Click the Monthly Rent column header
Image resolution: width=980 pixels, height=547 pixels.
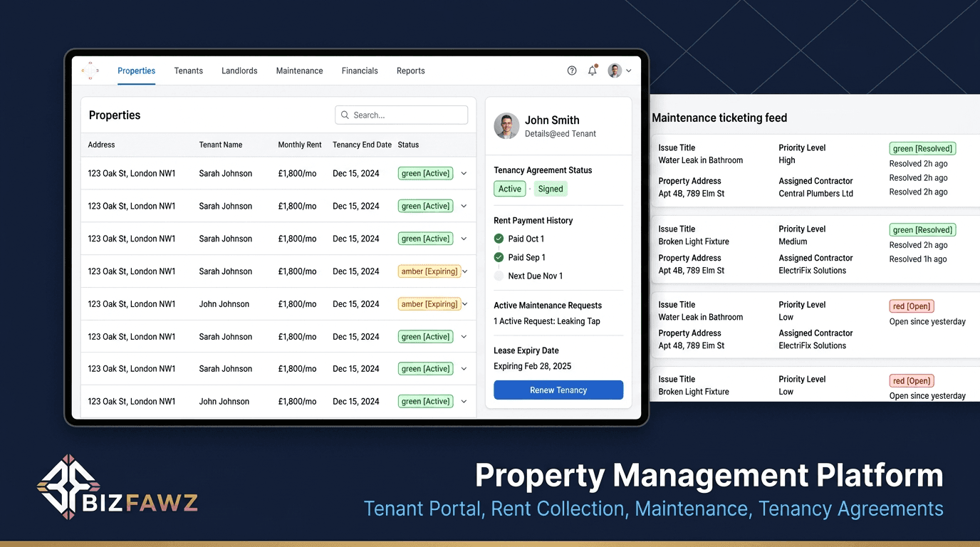click(300, 145)
